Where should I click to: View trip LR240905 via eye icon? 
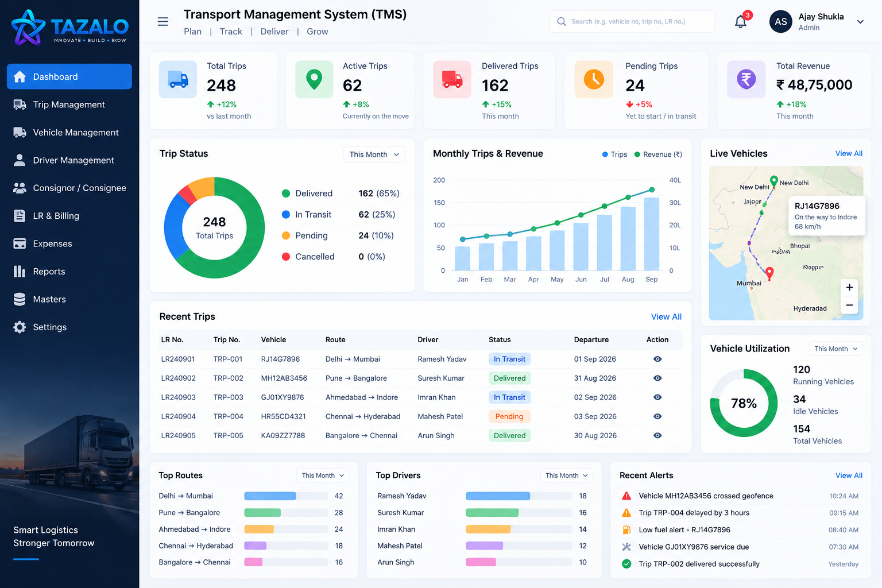657,436
